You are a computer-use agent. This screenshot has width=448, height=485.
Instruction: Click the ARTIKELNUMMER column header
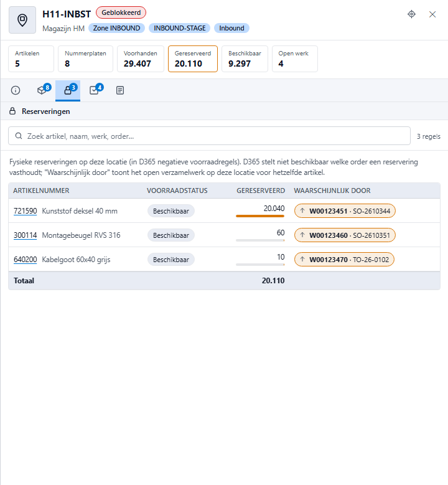[x=41, y=191]
